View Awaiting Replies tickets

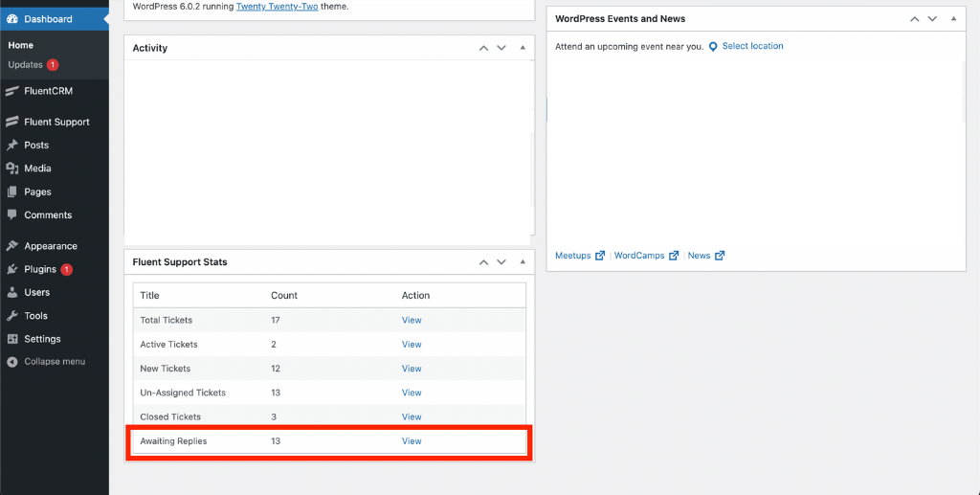412,441
